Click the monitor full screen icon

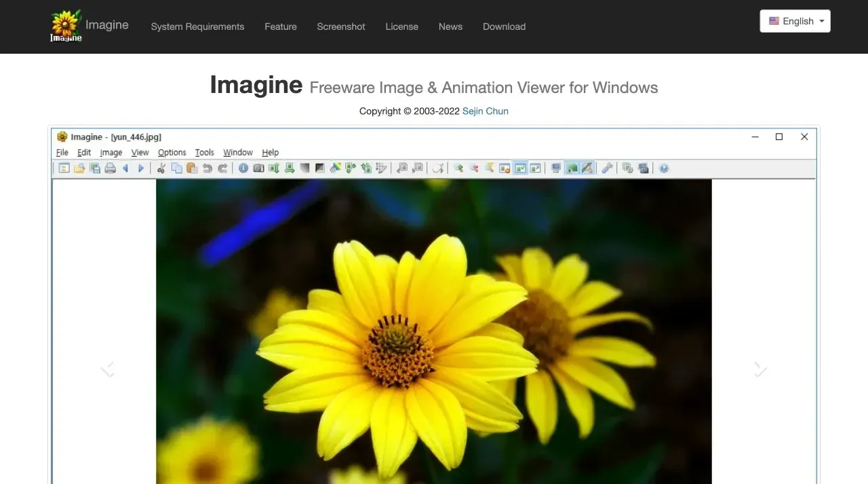[556, 168]
